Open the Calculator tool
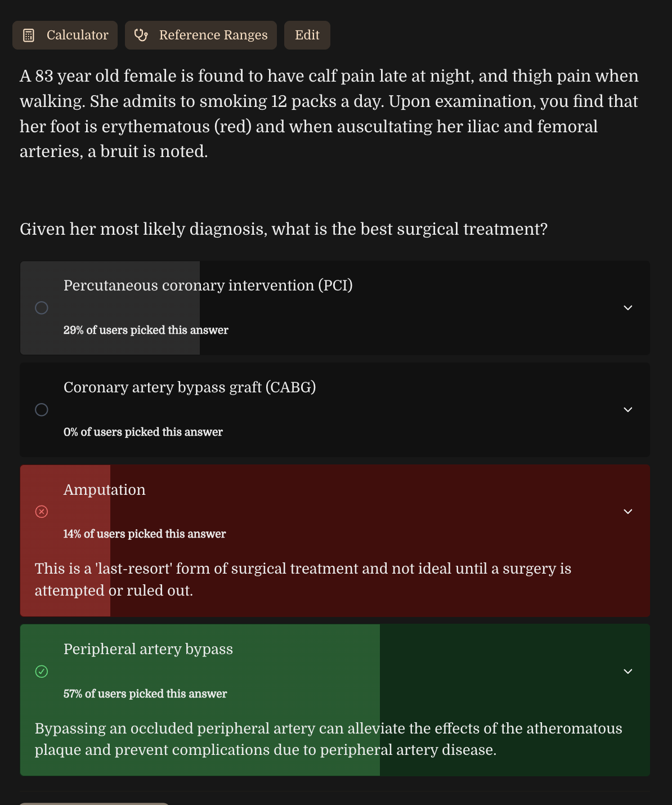 [x=65, y=35]
